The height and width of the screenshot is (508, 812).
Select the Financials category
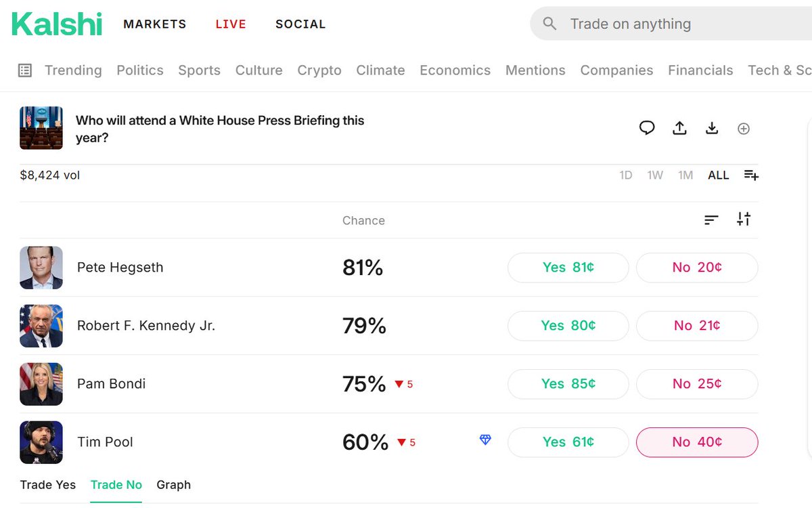(700, 70)
